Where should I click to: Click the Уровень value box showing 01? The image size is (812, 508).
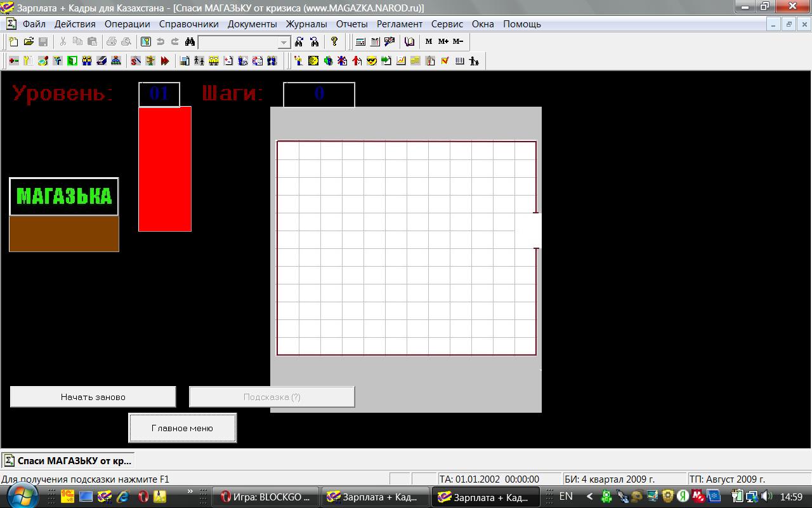click(159, 95)
